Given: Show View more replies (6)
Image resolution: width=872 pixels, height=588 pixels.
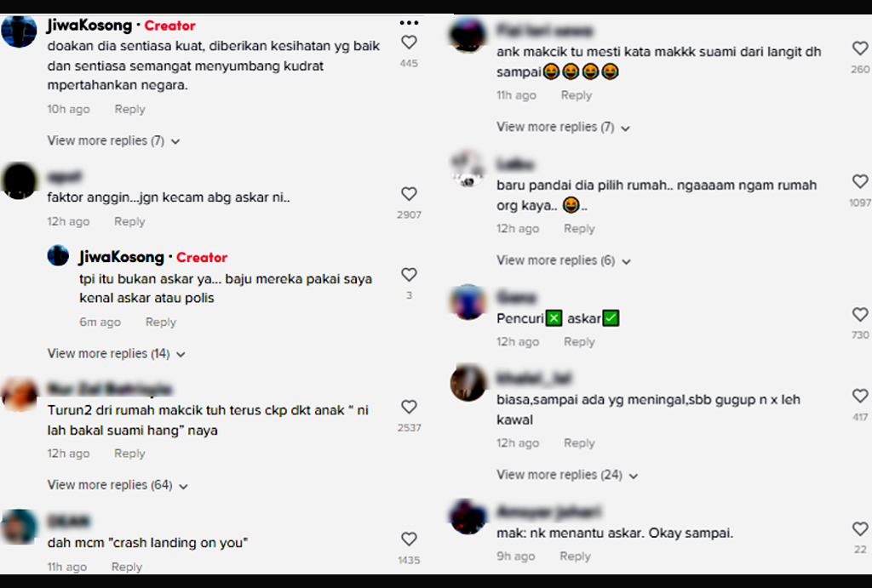Looking at the screenshot, I should [x=564, y=260].
